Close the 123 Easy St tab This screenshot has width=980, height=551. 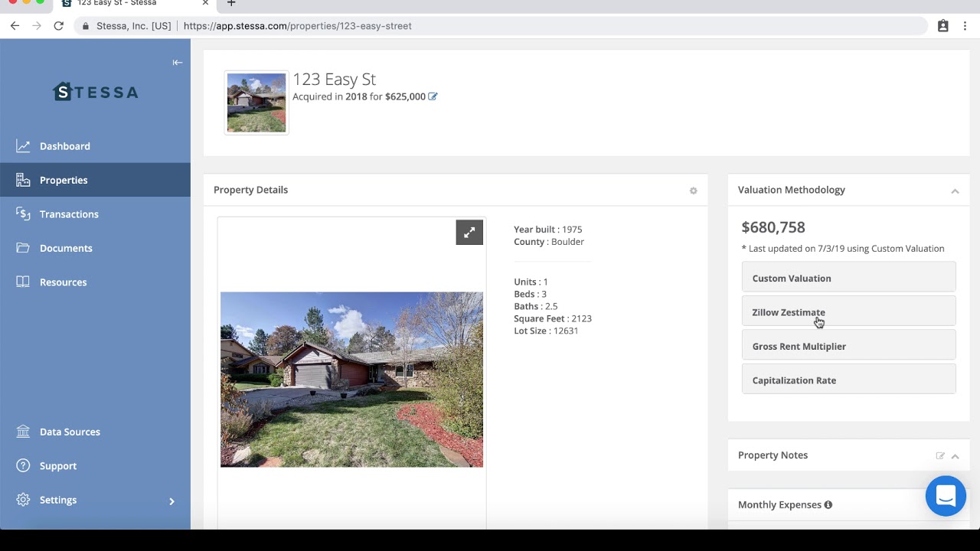coord(205,3)
